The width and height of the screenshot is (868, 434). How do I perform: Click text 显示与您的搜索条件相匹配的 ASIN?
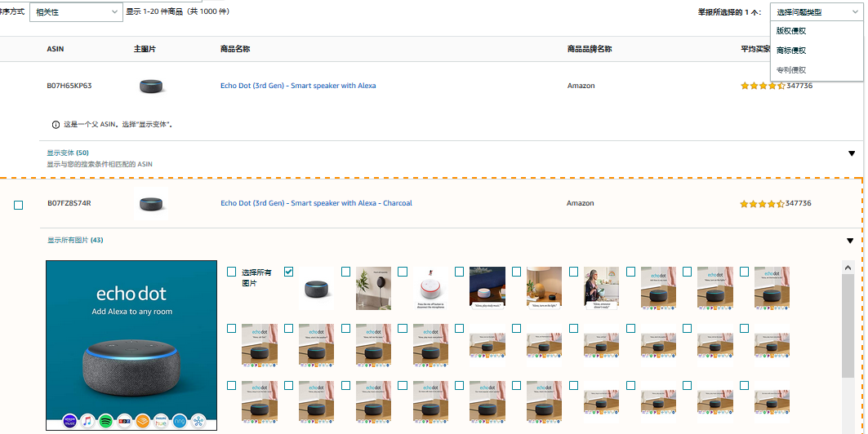(100, 164)
